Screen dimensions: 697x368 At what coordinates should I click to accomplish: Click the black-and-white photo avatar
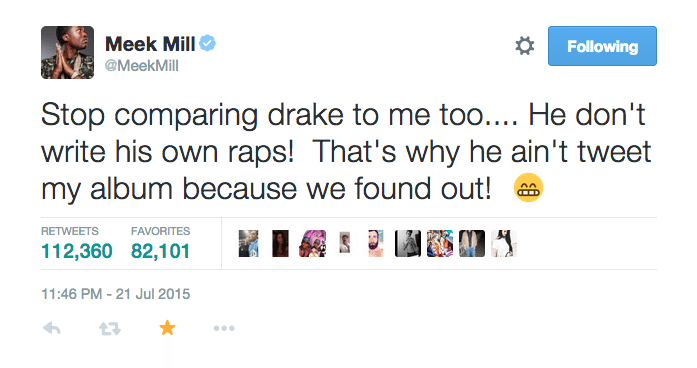pyautogui.click(x=408, y=244)
